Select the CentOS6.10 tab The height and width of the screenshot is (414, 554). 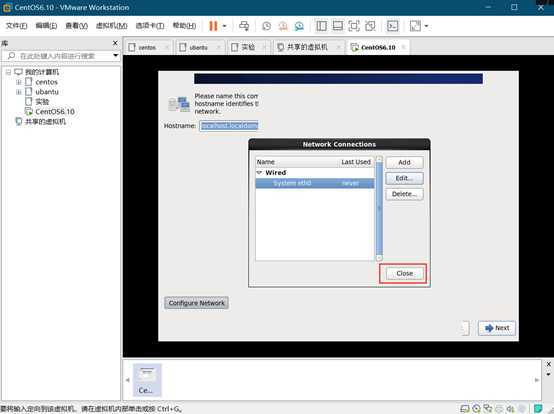tap(378, 47)
